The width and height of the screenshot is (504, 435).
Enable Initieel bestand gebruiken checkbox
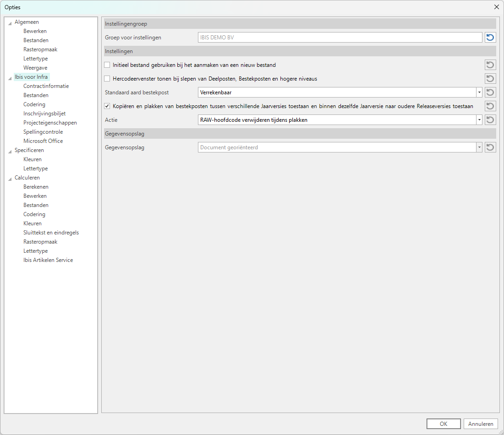[x=107, y=65]
